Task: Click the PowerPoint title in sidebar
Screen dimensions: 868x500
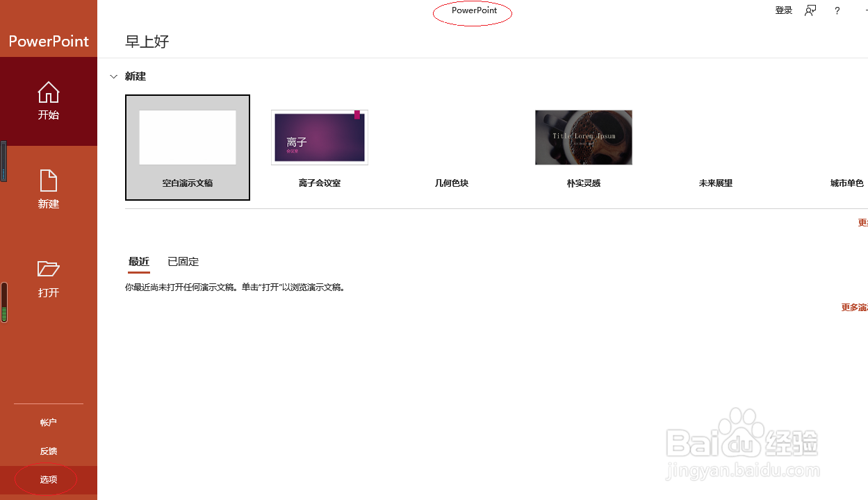Action: point(49,41)
